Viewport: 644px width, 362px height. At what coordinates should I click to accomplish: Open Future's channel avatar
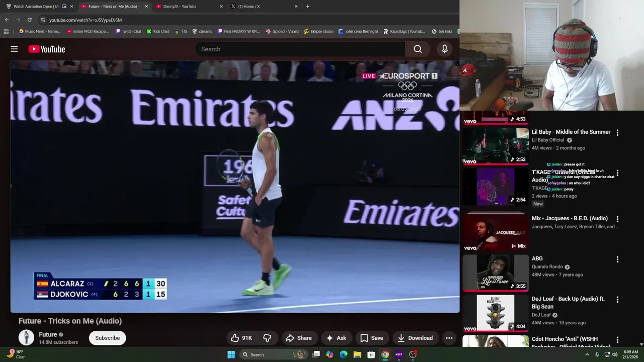26,338
